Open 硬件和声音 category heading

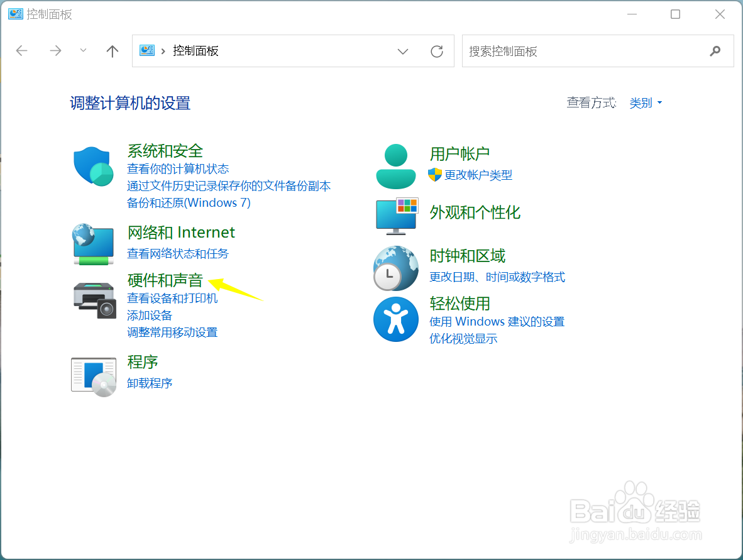click(x=165, y=280)
